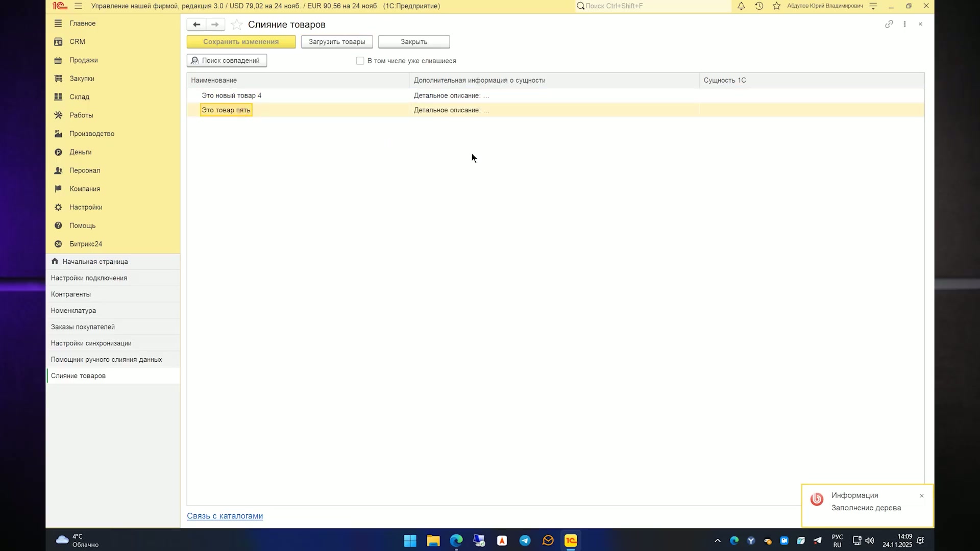Dismiss the Информация notification popup
This screenshot has width=980, height=551.
coord(922,496)
